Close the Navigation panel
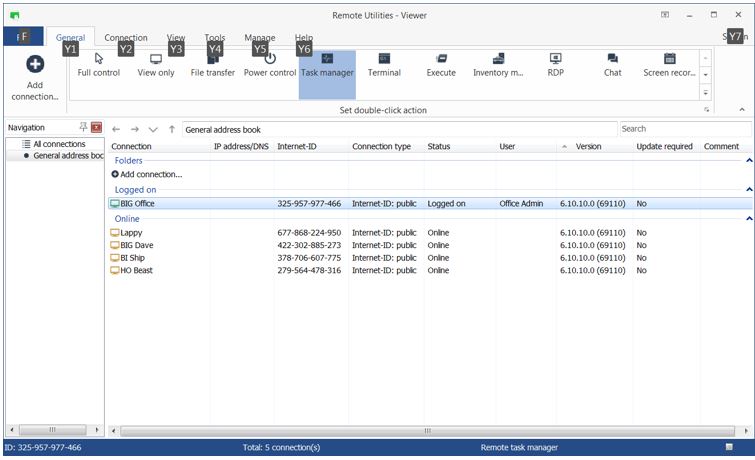The height and width of the screenshot is (460, 755). [x=96, y=128]
